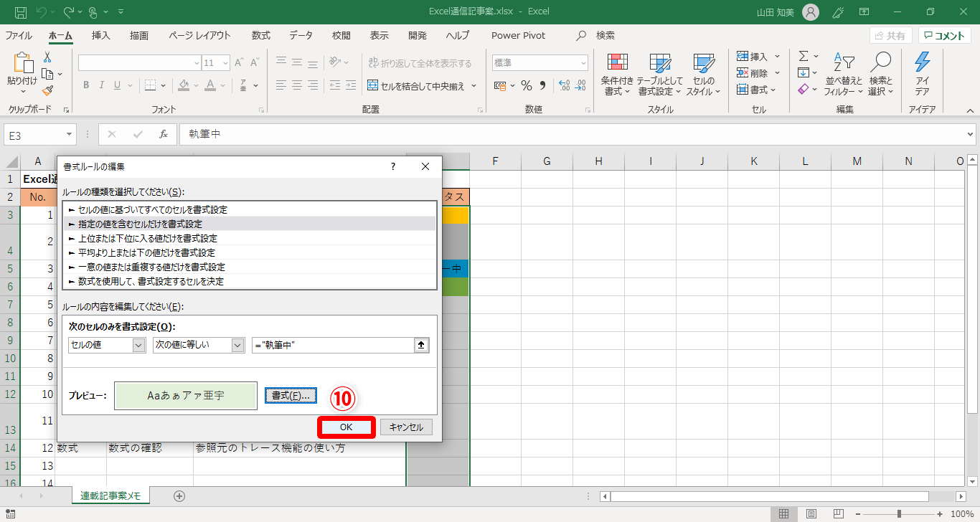Click the 検索 search box in ribbon
Image resolution: width=980 pixels, height=522 pixels.
pos(595,35)
